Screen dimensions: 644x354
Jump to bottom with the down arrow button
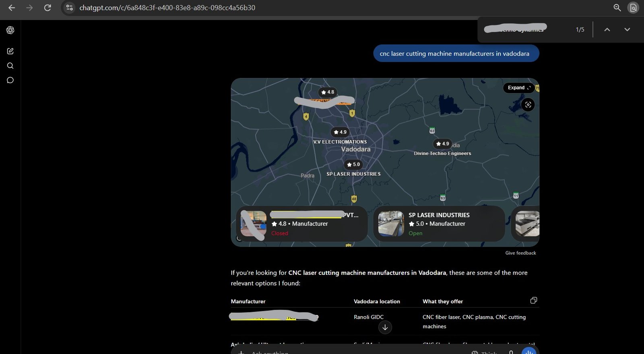(x=385, y=327)
